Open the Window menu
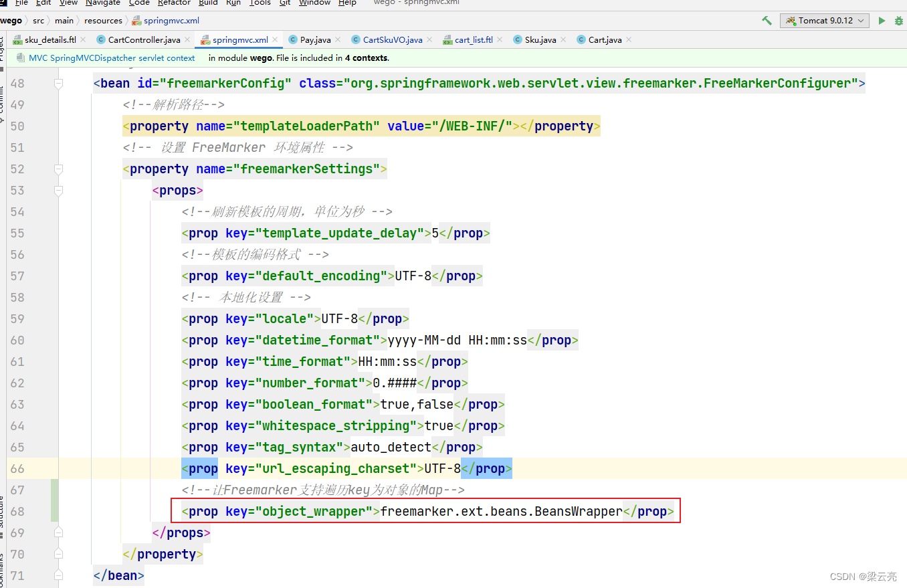Image resolution: width=907 pixels, height=588 pixels. coord(314,3)
